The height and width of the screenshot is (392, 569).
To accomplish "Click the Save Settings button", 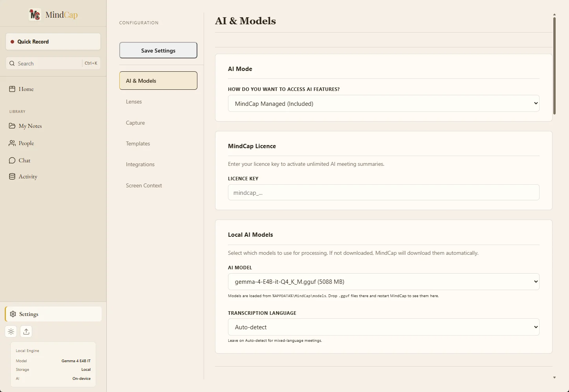I will tap(158, 50).
